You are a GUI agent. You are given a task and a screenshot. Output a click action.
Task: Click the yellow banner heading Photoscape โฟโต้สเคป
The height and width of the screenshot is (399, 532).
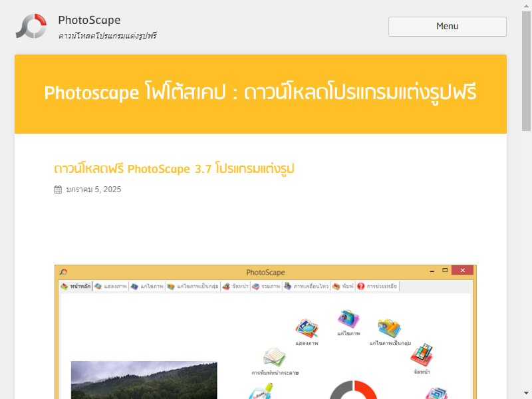(260, 92)
